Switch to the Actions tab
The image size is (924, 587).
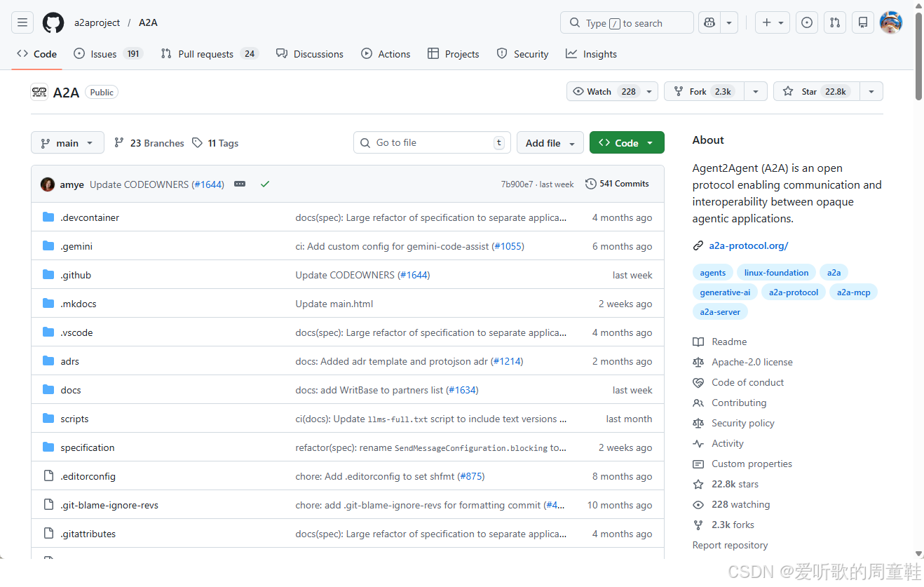(386, 54)
